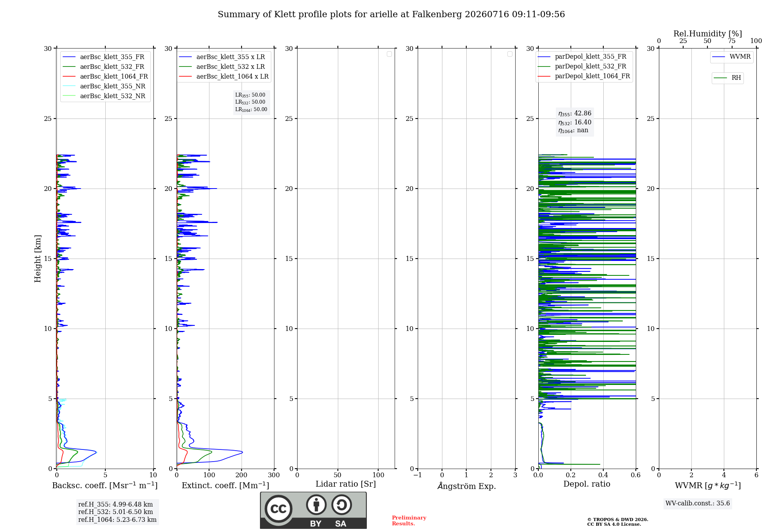Click the green RH legend entry
The image size is (783, 532).
click(727, 78)
